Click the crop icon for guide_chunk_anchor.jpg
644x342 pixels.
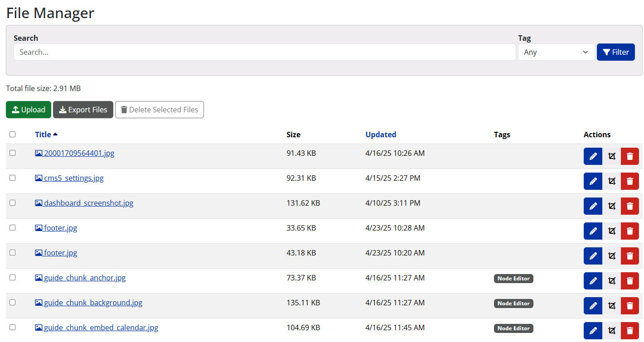click(x=612, y=280)
